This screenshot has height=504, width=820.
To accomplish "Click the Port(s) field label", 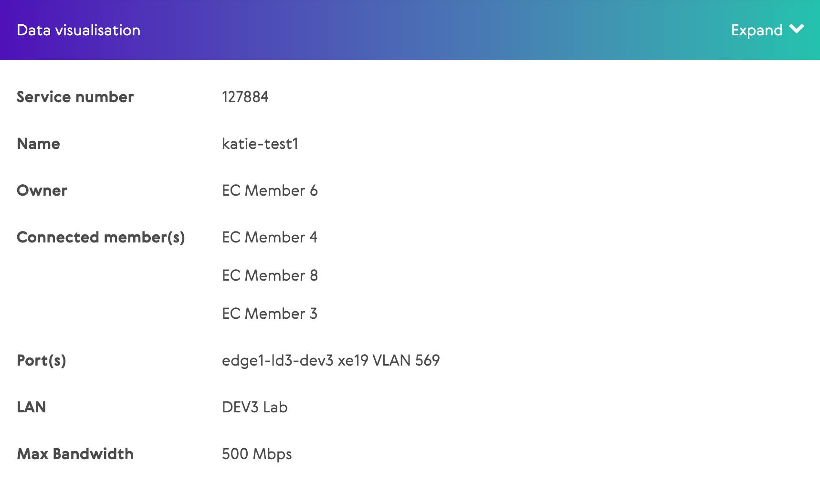I will click(42, 360).
